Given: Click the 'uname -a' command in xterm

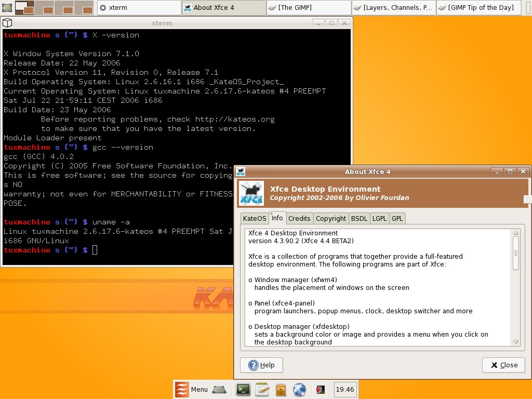Looking at the screenshot, I should coord(111,222).
